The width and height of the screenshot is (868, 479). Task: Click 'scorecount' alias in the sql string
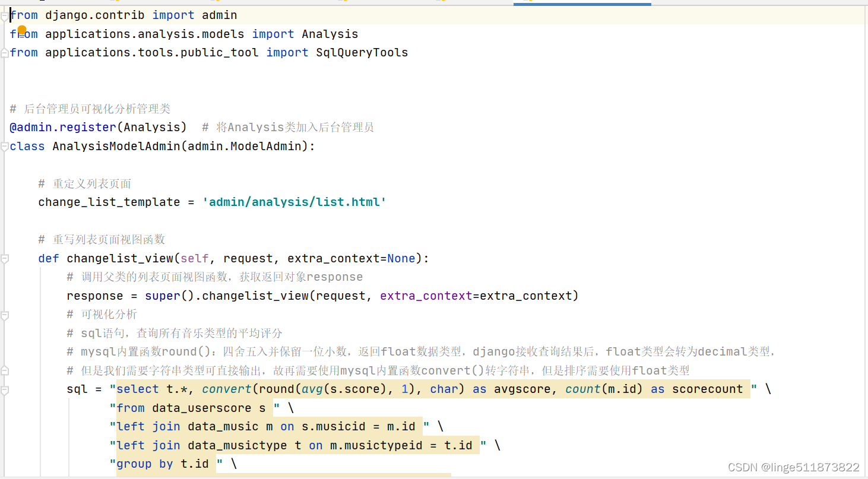(x=708, y=389)
